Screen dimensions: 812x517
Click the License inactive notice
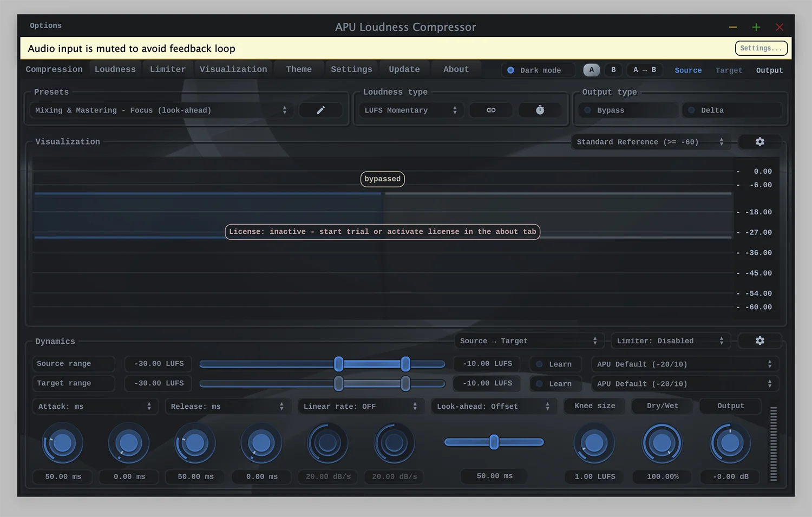click(x=383, y=232)
